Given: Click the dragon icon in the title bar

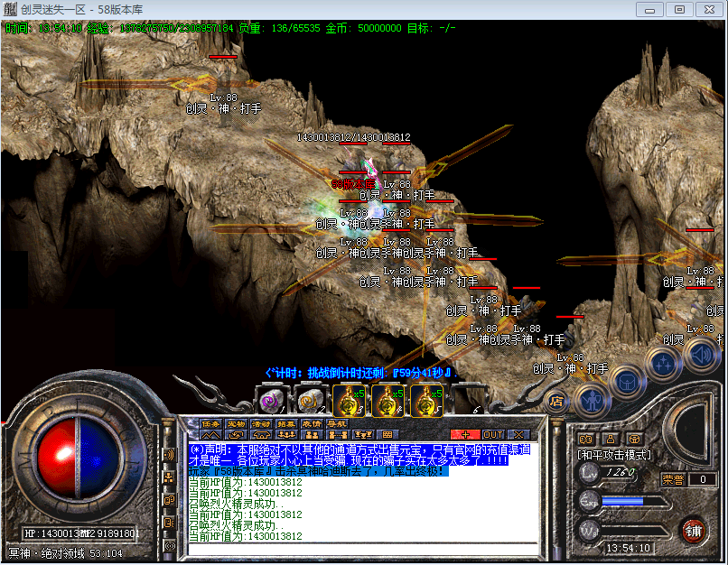Looking at the screenshot, I should click(x=10, y=9).
